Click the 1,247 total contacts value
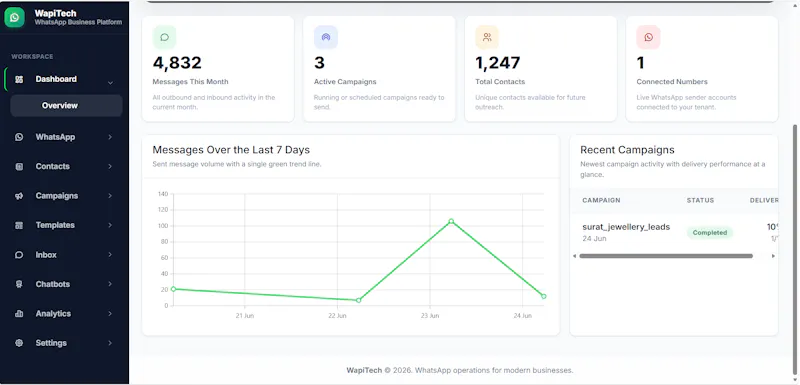 (497, 63)
